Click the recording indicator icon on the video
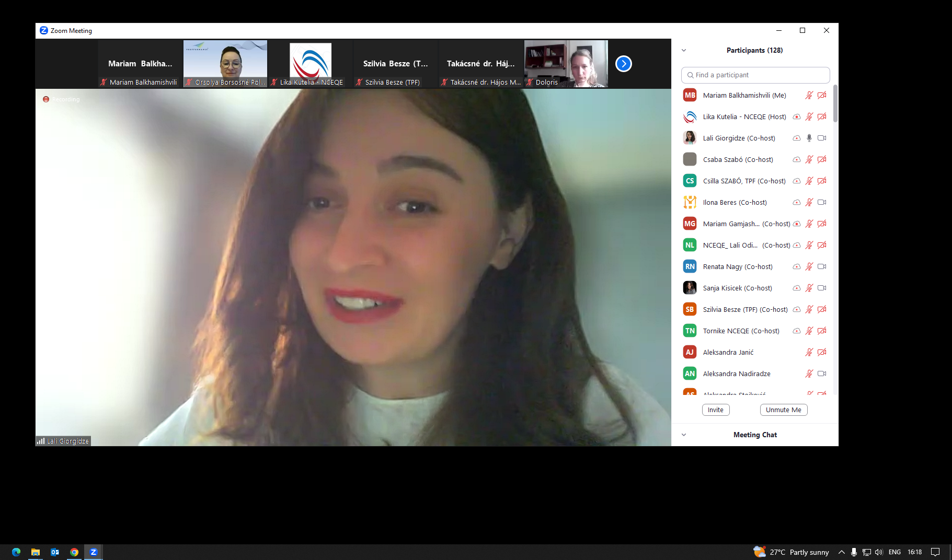 [x=46, y=99]
